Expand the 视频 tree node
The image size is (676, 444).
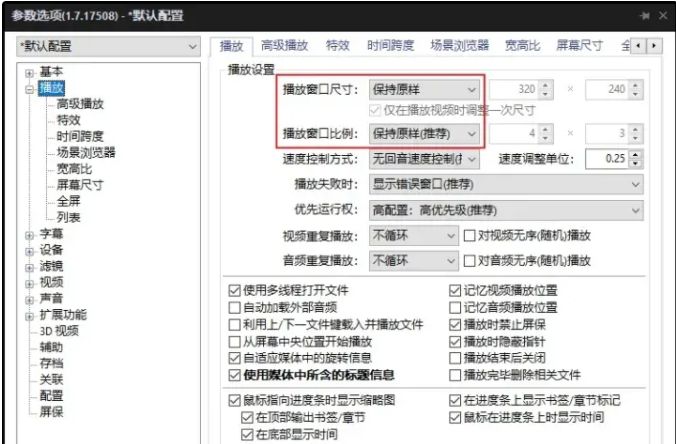tap(29, 284)
